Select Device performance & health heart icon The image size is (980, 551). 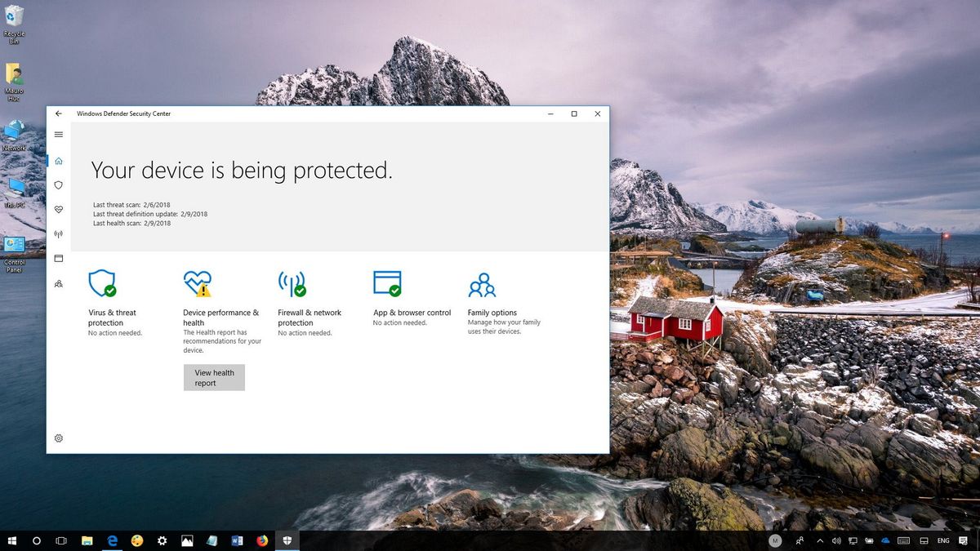coord(196,283)
